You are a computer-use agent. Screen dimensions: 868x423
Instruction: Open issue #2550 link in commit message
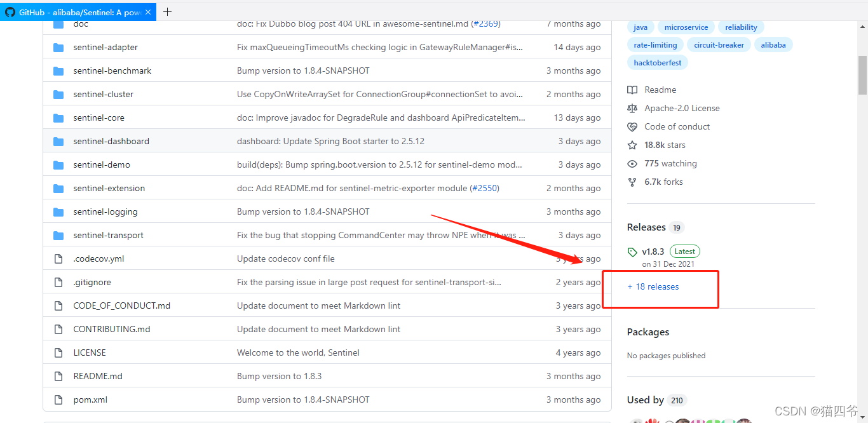pyautogui.click(x=484, y=189)
